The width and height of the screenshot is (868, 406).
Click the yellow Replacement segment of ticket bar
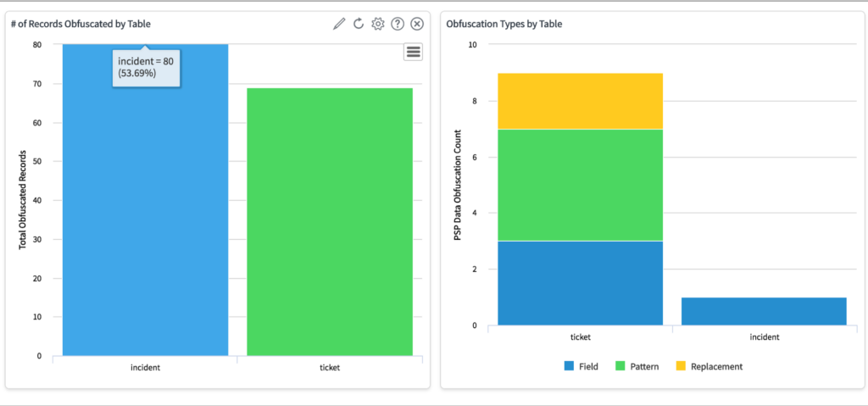click(580, 101)
